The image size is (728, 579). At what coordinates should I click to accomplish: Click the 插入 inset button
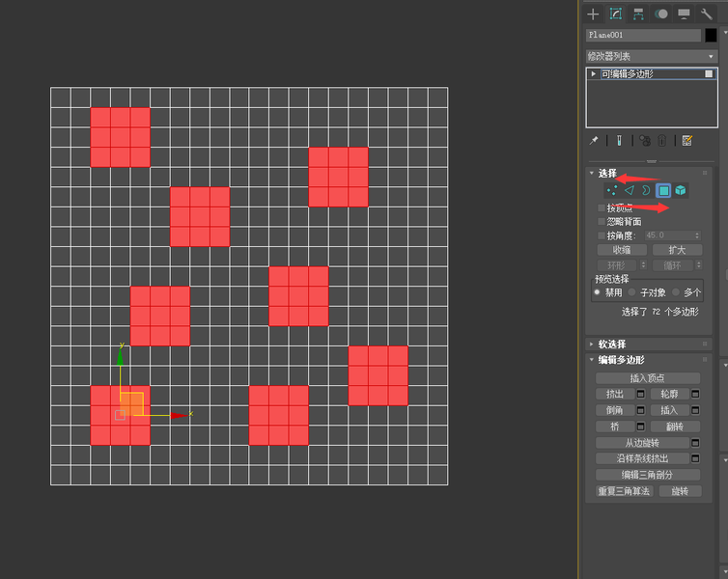click(669, 410)
